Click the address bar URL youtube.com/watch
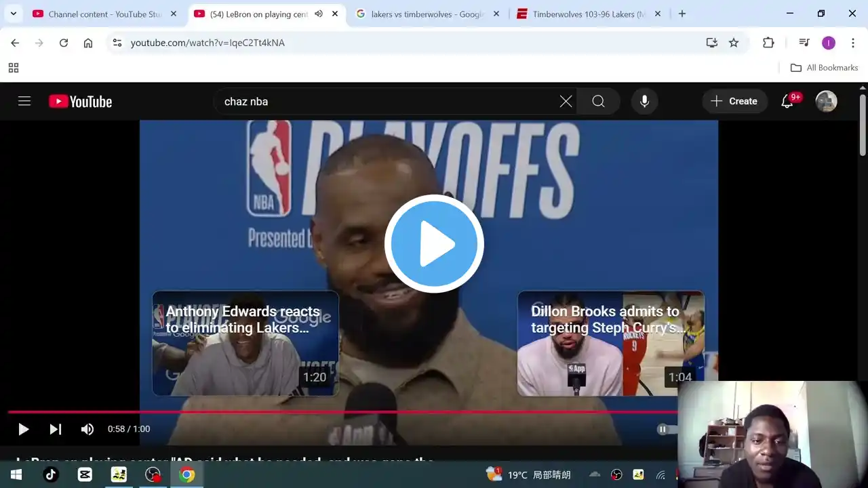The height and width of the screenshot is (488, 868). tap(208, 43)
